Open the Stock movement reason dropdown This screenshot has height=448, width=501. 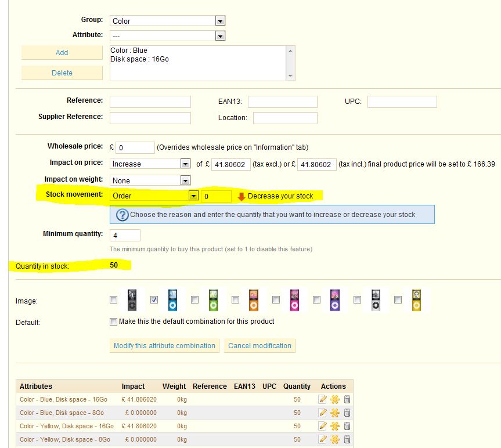[154, 196]
